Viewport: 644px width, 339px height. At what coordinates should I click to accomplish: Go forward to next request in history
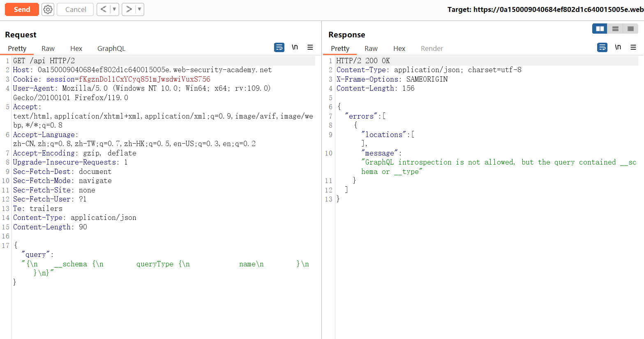pos(129,9)
